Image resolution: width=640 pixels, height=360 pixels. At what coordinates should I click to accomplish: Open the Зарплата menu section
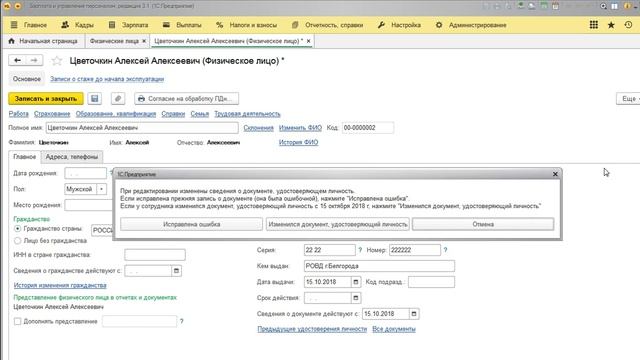[x=129, y=25]
